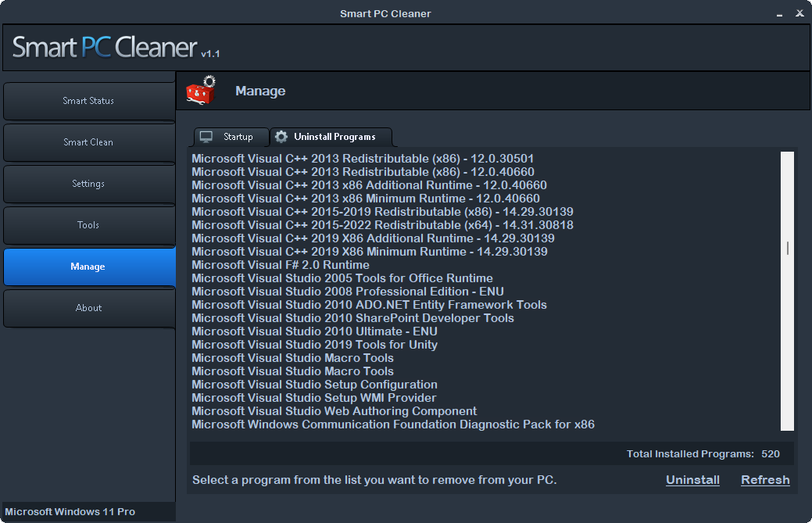Image resolution: width=812 pixels, height=523 pixels.
Task: Open the About page
Action: 88,308
